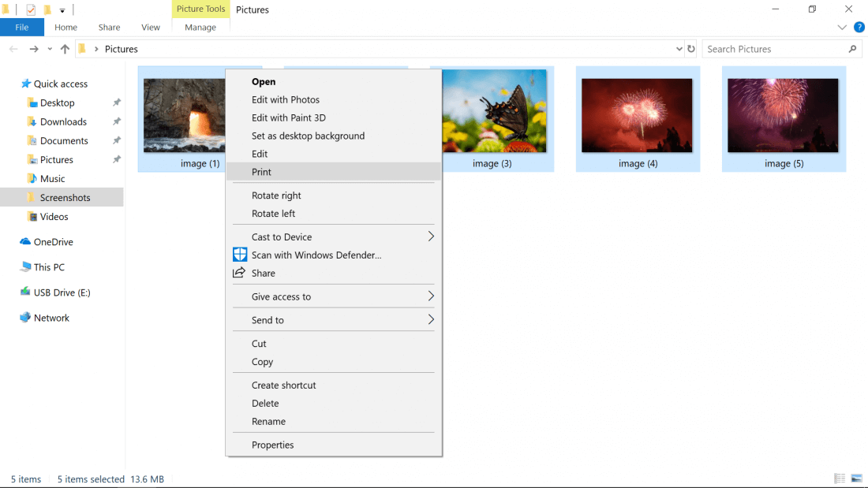Unpin Documents using its pin icon
This screenshot has height=488, width=868.
(116, 140)
